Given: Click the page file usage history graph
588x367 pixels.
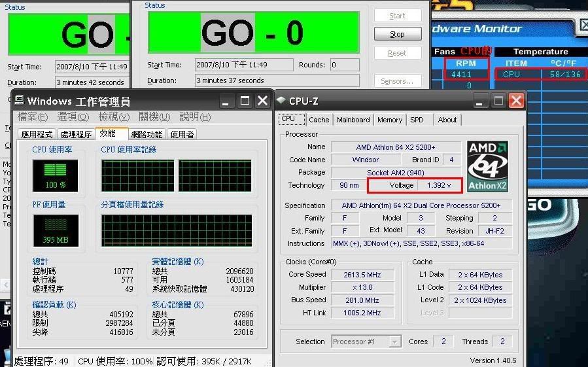Looking at the screenshot, I should click(177, 231).
